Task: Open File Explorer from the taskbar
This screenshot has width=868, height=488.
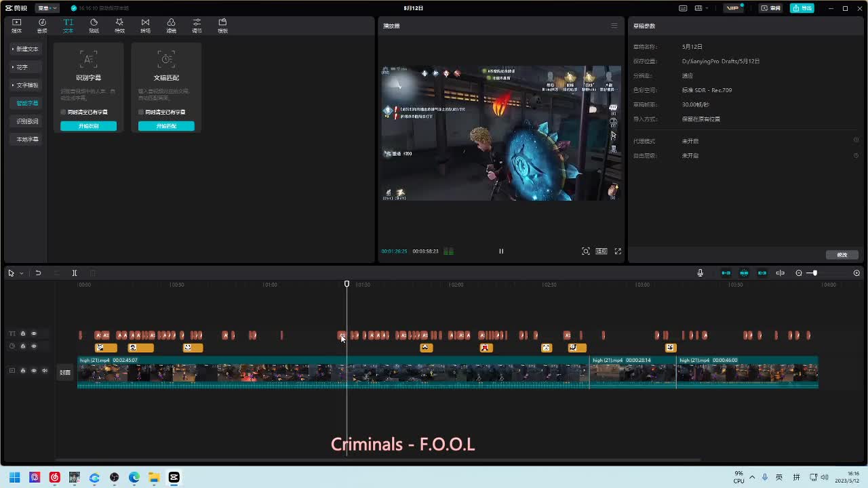Action: pos(154,477)
